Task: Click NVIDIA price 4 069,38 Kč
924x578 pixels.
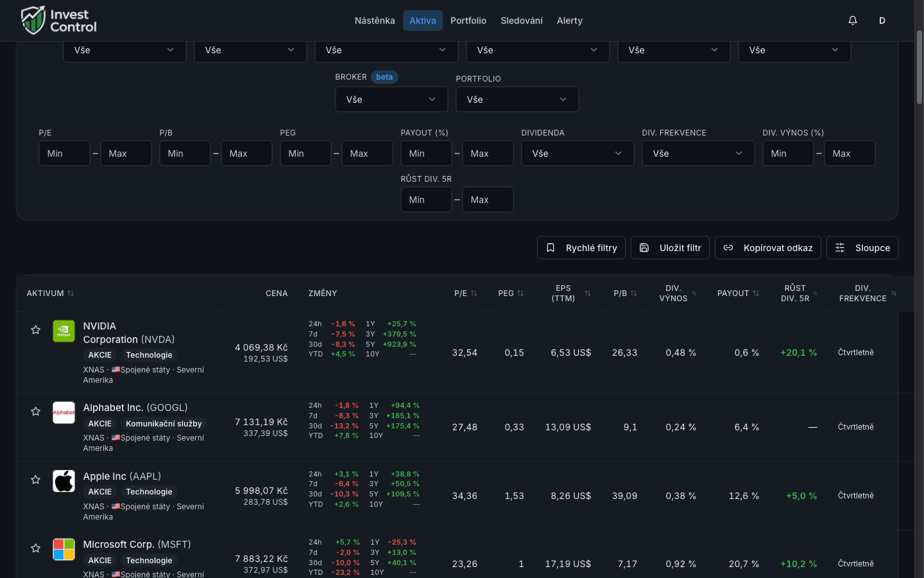Action: point(261,347)
